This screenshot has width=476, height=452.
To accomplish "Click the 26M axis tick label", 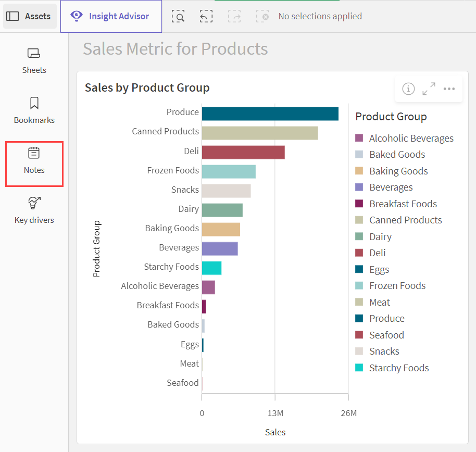I will 348,413.
